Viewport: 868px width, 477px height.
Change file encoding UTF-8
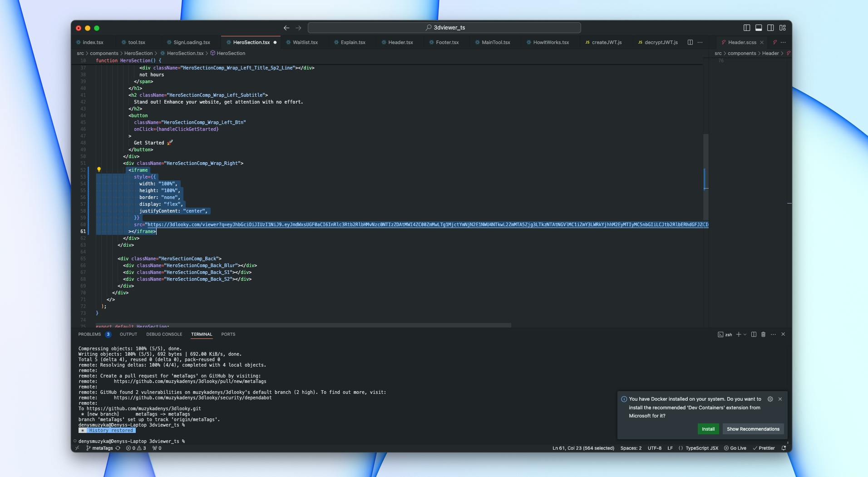tap(655, 448)
